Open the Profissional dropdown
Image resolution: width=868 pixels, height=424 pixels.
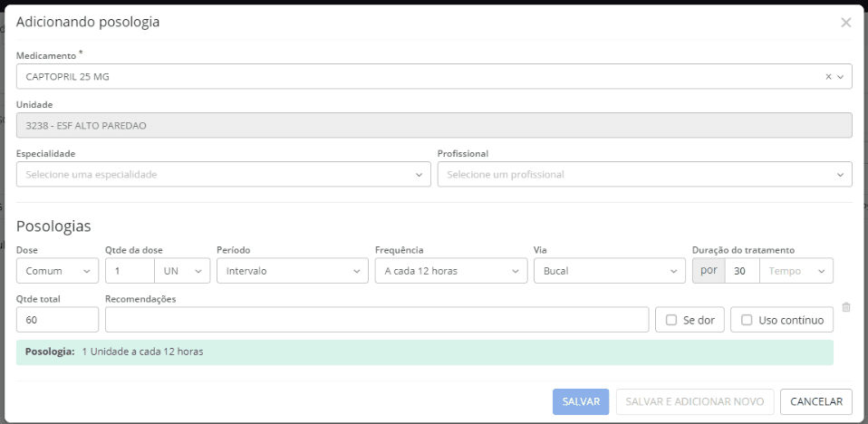click(644, 174)
